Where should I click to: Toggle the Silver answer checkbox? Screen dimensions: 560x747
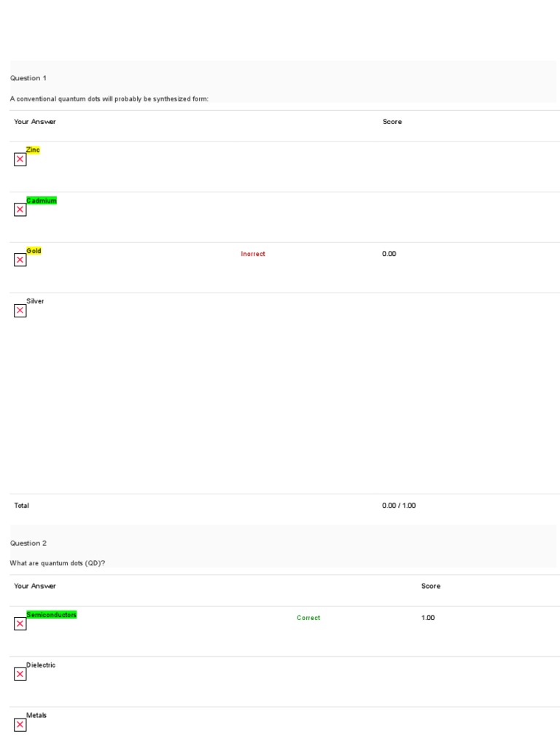[20, 311]
